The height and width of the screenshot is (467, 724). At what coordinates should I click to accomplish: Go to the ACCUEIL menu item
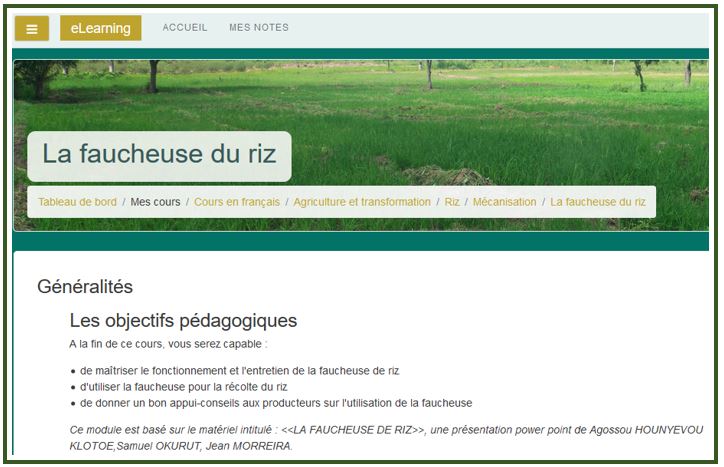click(x=185, y=28)
